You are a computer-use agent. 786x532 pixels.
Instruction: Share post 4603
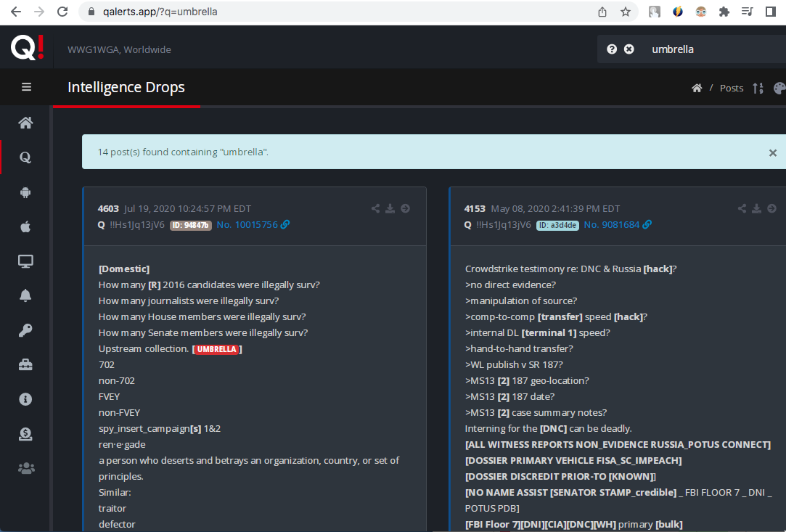tap(375, 208)
